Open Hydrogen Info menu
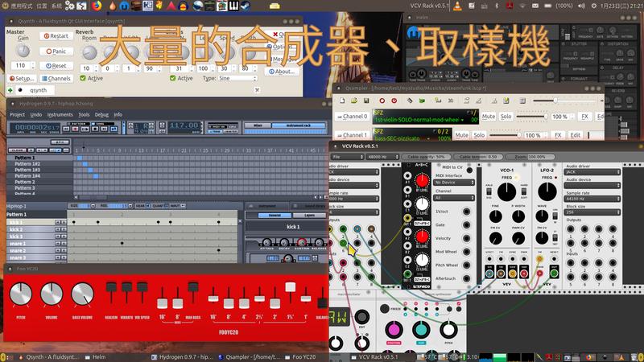This screenshot has width=644, height=362. 118,115
